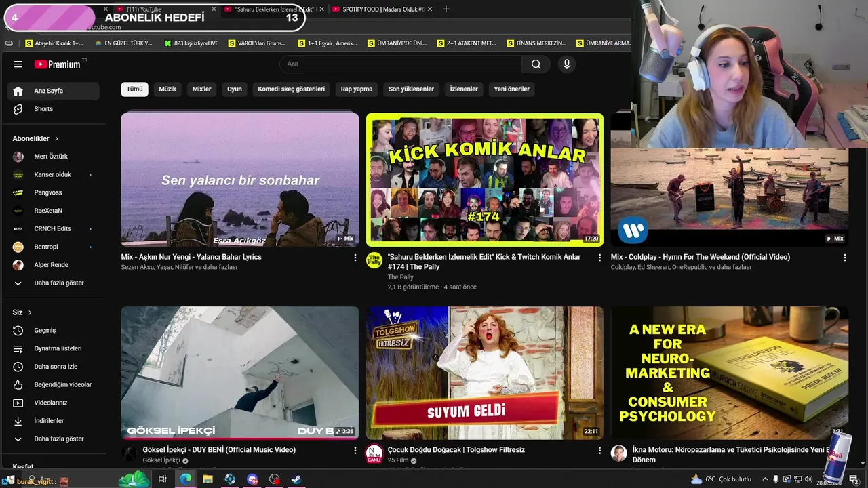Viewport: 868px width, 488px height.
Task: Open the notification center in taskbar
Action: pyautogui.click(x=854, y=479)
